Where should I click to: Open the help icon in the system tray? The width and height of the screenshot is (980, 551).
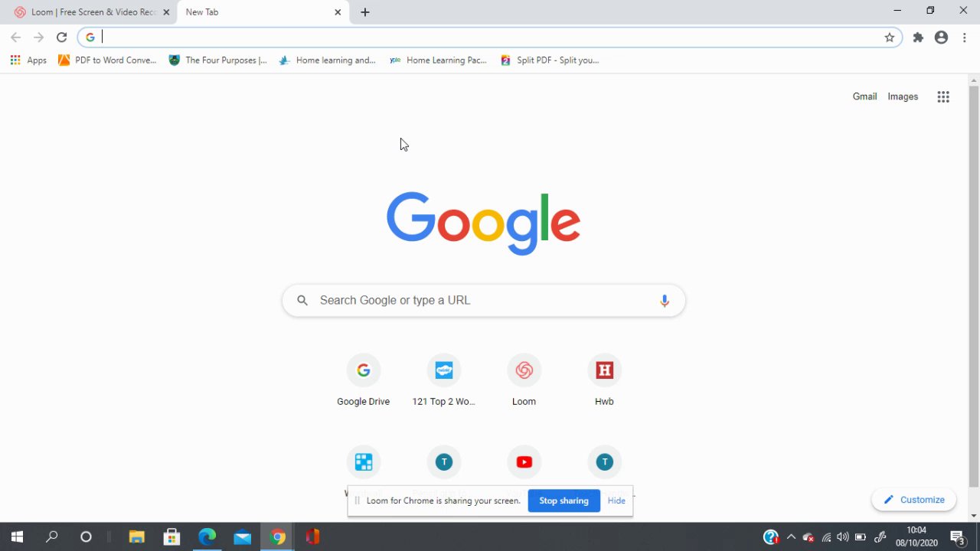[x=771, y=537]
